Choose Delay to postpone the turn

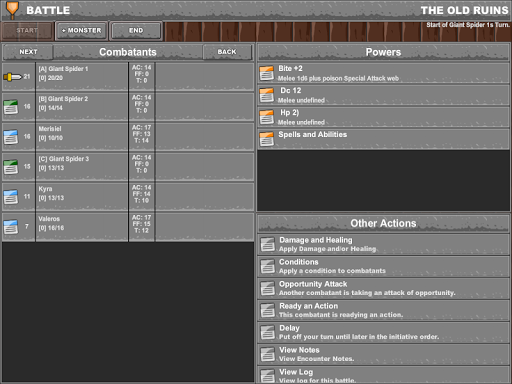pos(383,332)
